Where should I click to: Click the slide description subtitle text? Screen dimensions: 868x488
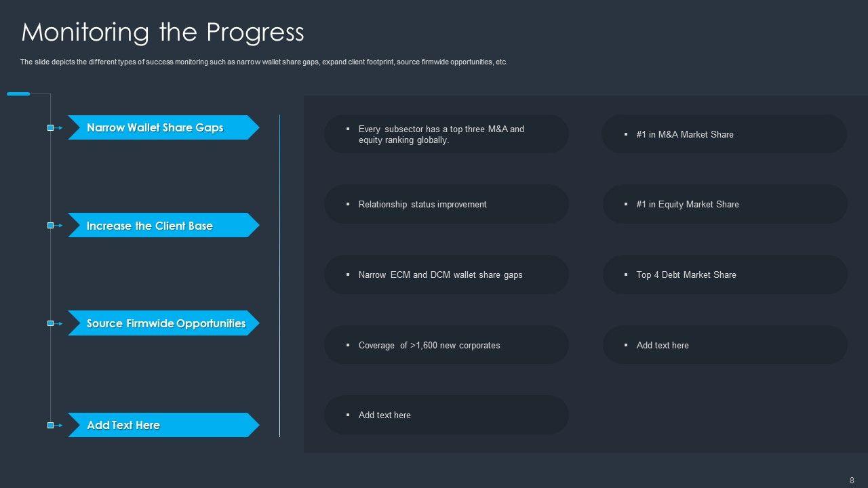click(x=264, y=62)
